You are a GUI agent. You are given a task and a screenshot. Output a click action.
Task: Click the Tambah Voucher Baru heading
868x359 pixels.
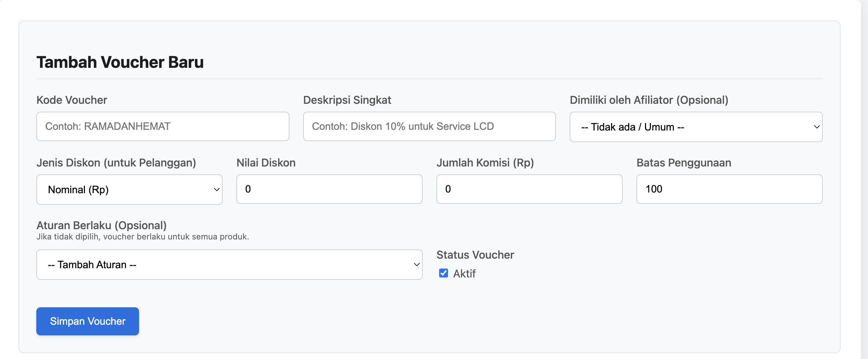[120, 62]
